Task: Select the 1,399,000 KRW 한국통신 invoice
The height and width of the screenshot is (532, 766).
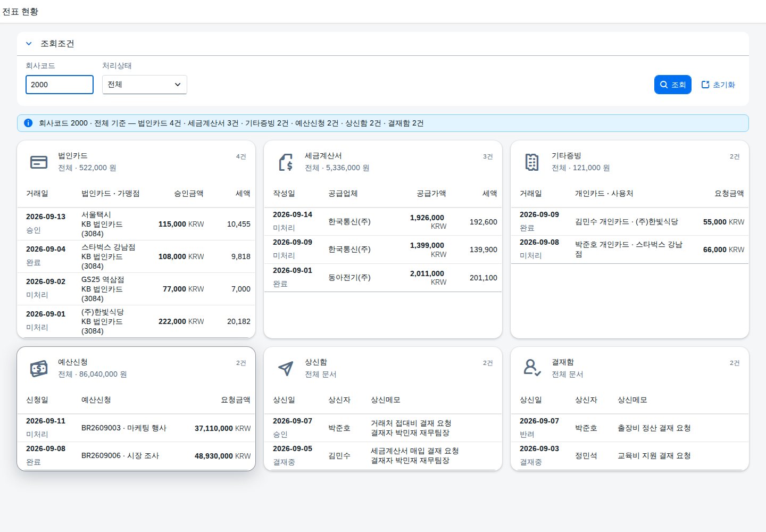Action: coord(383,250)
